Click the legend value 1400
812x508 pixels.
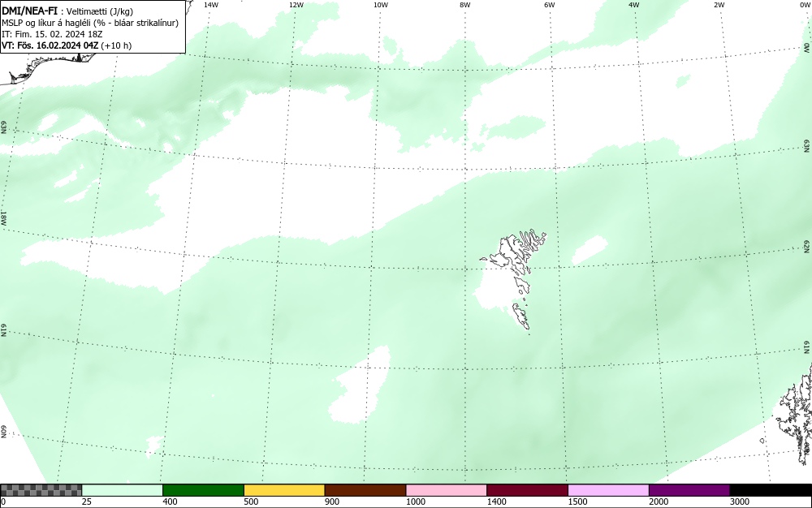coord(497,502)
